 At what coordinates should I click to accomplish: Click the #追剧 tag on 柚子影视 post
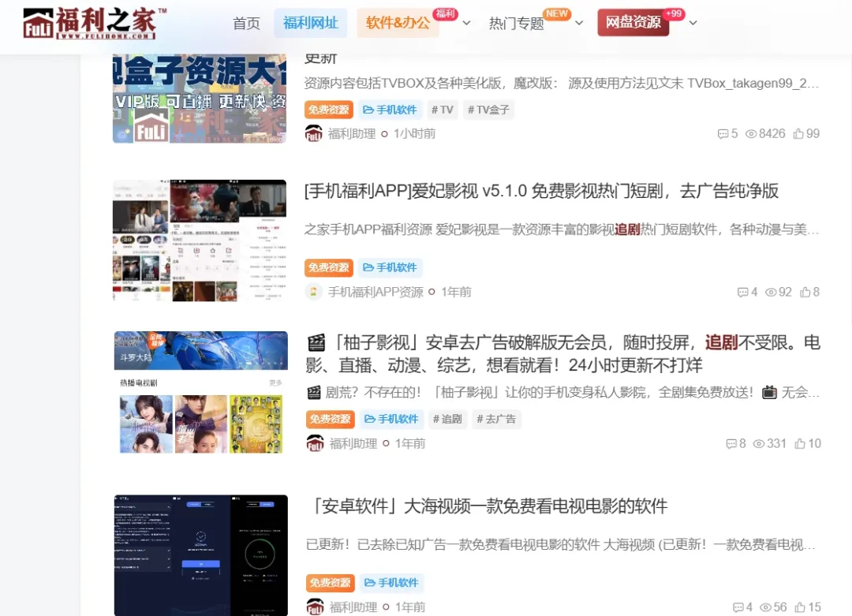pos(448,419)
